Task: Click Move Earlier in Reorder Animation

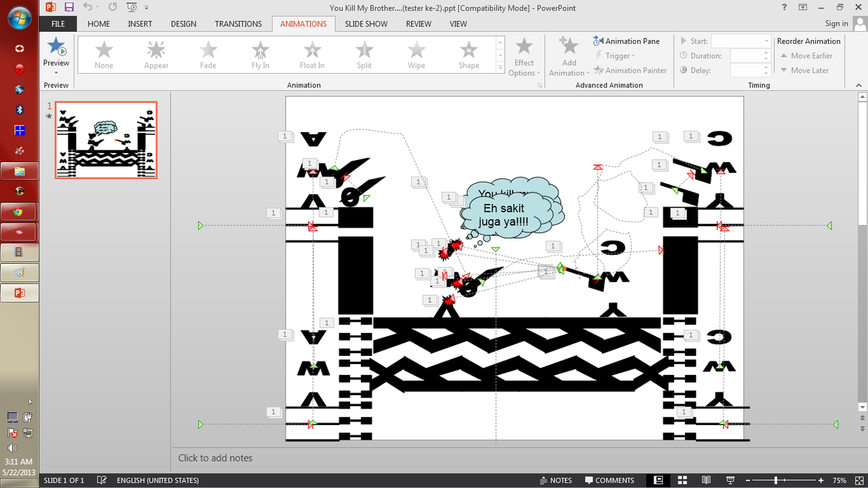Action: (x=806, y=56)
